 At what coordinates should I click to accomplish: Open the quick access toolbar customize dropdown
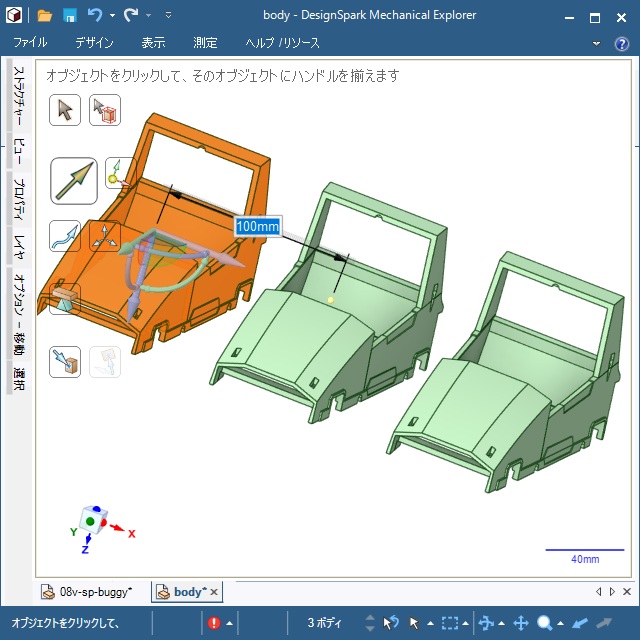[x=168, y=16]
